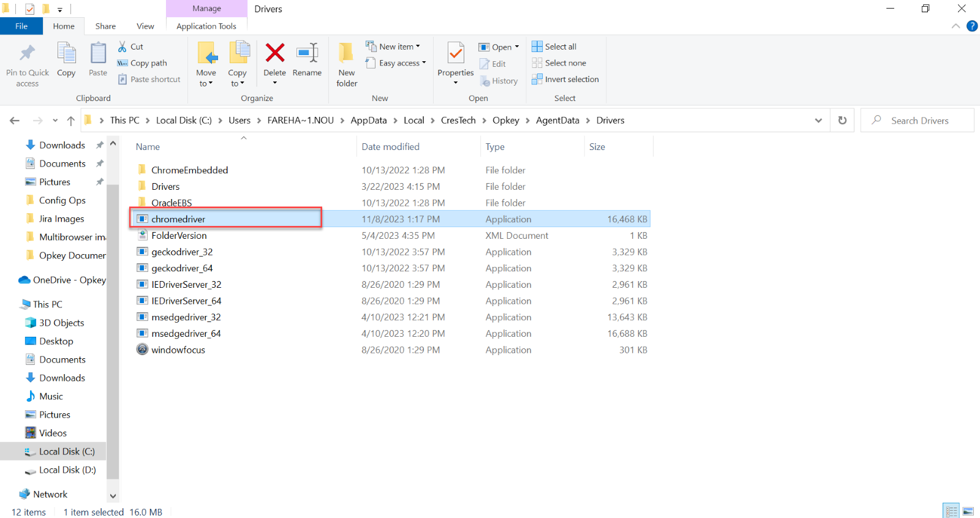Image resolution: width=980 pixels, height=518 pixels.
Task: Switch to details view icon in status bar
Action: point(951,511)
